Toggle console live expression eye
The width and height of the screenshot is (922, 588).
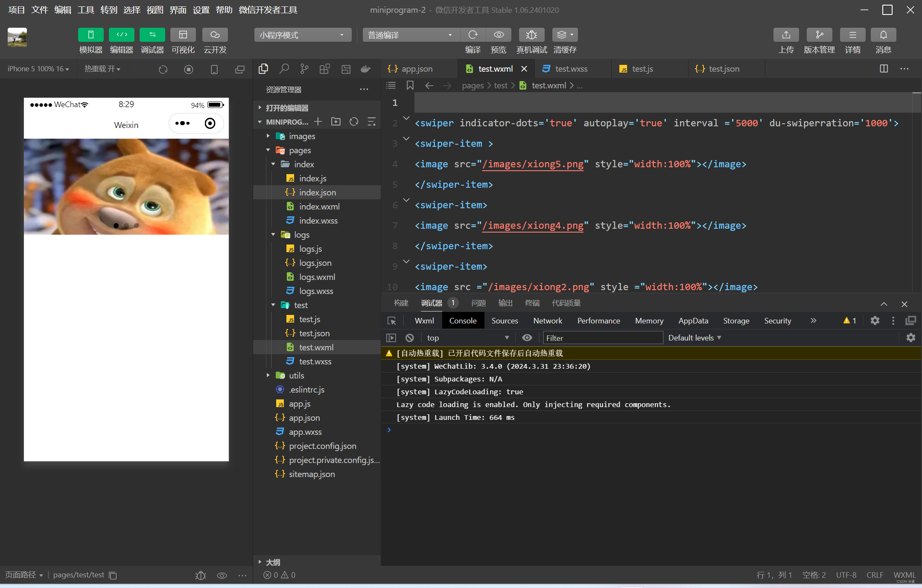click(527, 338)
